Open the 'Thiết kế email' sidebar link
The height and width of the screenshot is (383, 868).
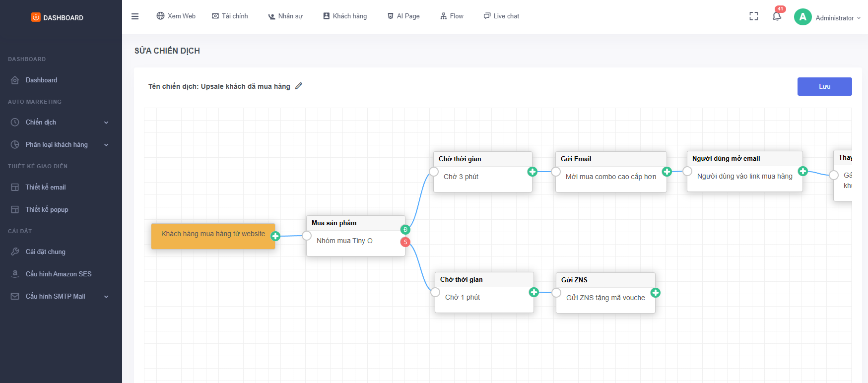46,187
